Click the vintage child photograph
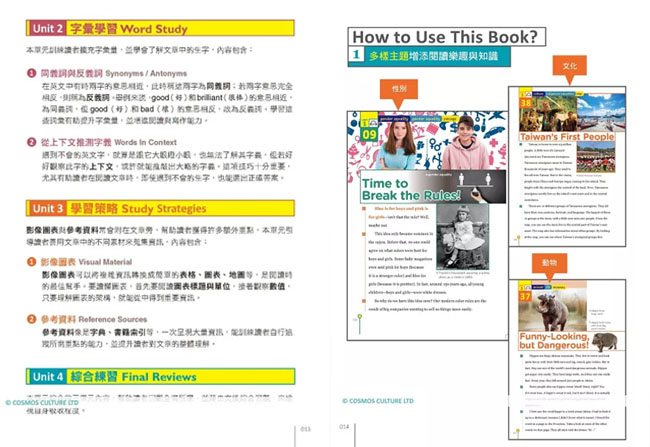This screenshot has width=650, height=447. tap(463, 236)
